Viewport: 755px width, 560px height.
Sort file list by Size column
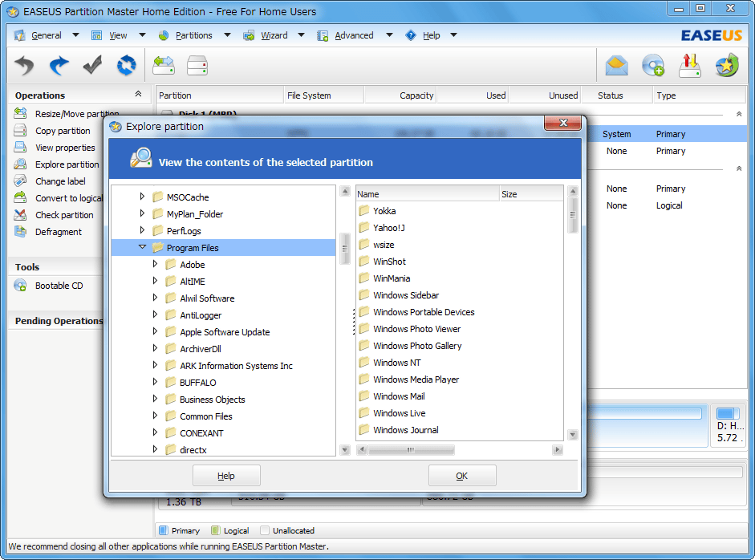pyautogui.click(x=531, y=194)
